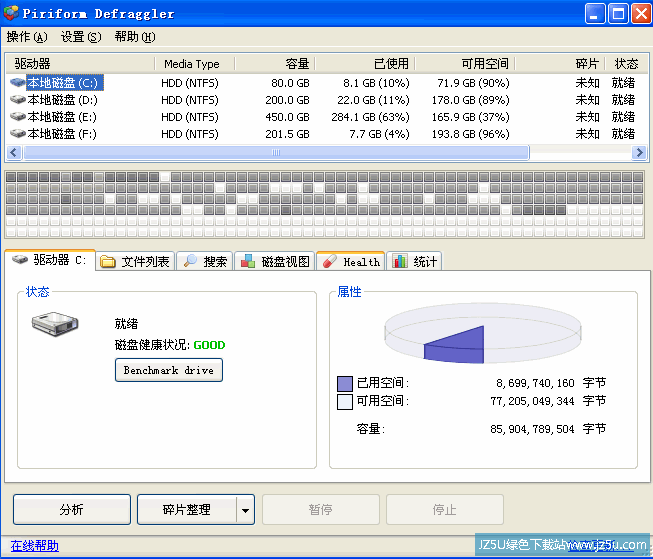Sort by the 状态 column header
The image size is (653, 559).
(x=626, y=64)
